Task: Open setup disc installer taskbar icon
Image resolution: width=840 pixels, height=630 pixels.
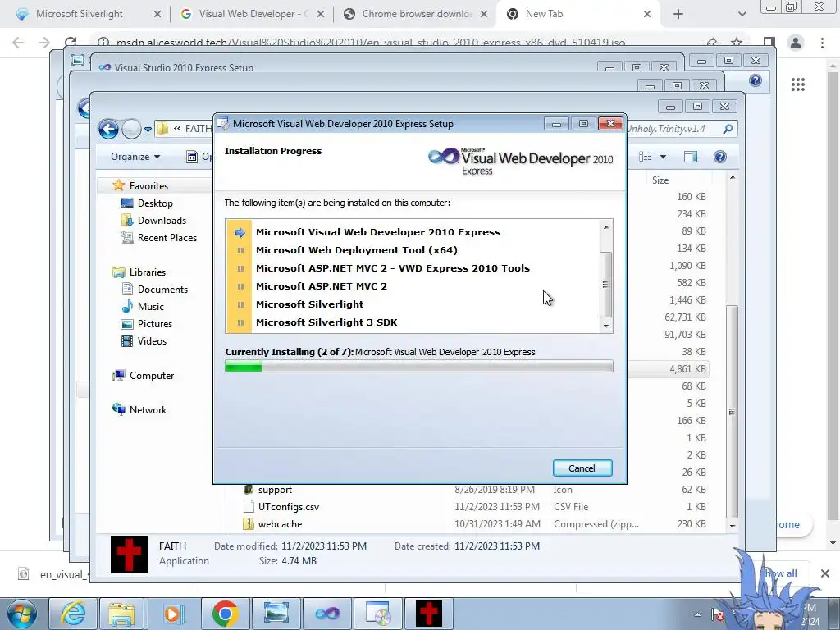Action: [378, 614]
